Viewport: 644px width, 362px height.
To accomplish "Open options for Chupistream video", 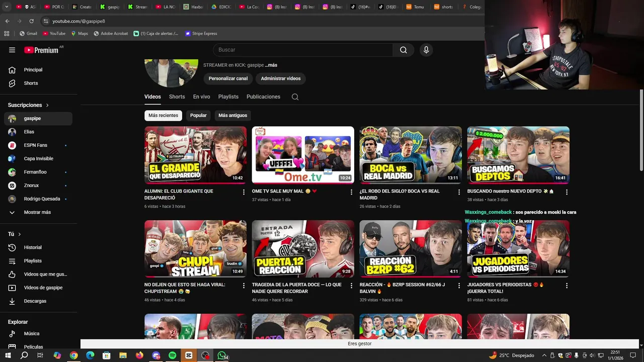I will point(244,286).
